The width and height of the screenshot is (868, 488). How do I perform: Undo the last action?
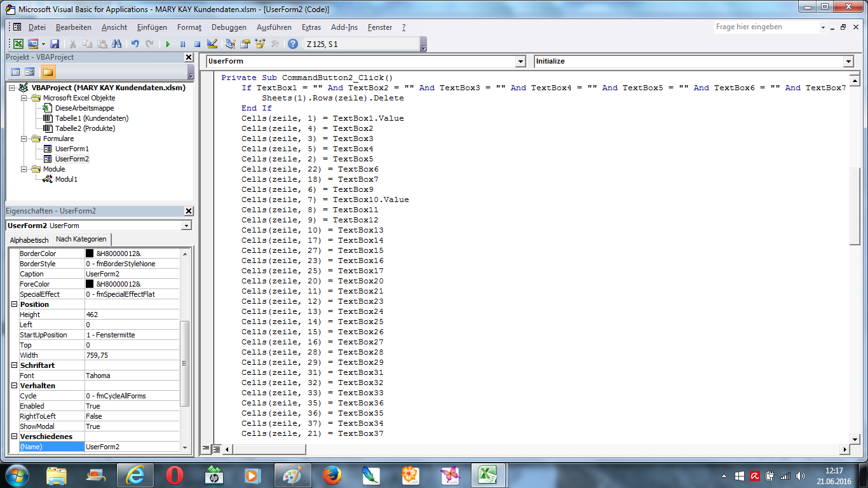135,44
